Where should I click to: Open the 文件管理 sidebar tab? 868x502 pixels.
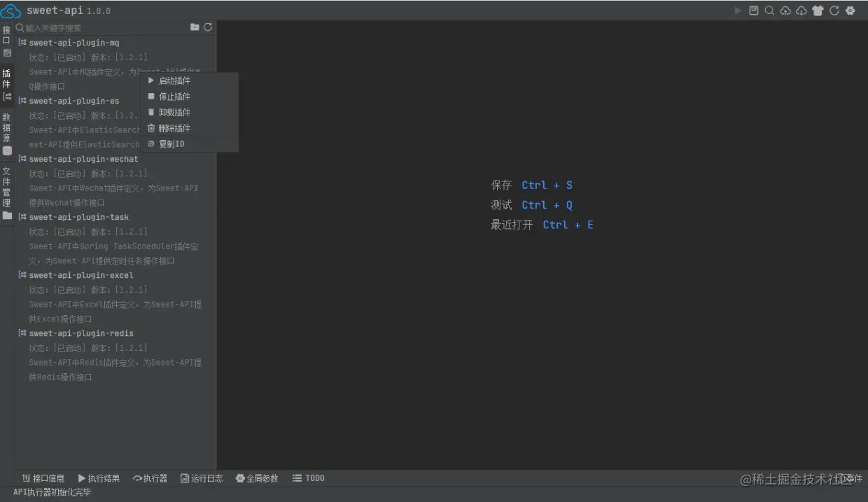click(x=7, y=193)
